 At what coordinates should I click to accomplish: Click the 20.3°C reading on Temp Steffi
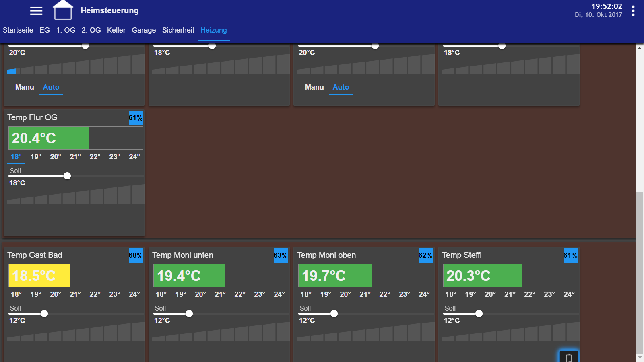coord(469,276)
